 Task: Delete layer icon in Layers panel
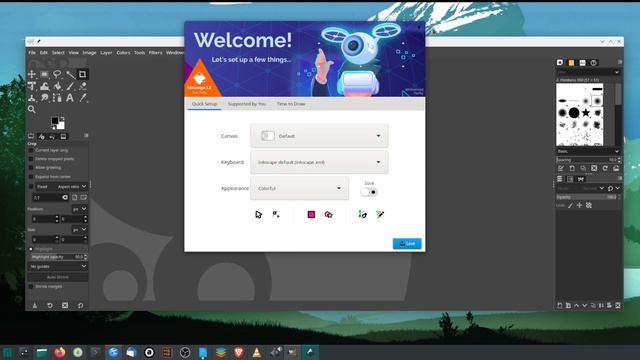pos(618,305)
